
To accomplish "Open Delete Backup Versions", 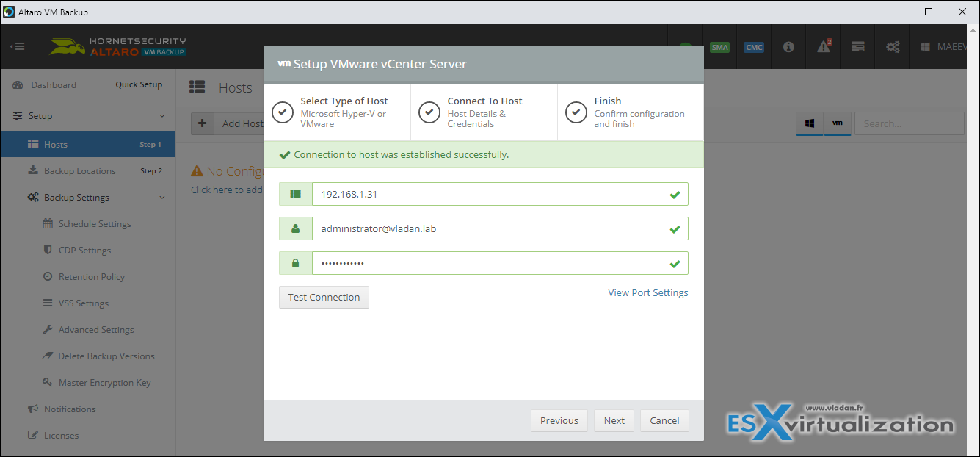I will (106, 356).
